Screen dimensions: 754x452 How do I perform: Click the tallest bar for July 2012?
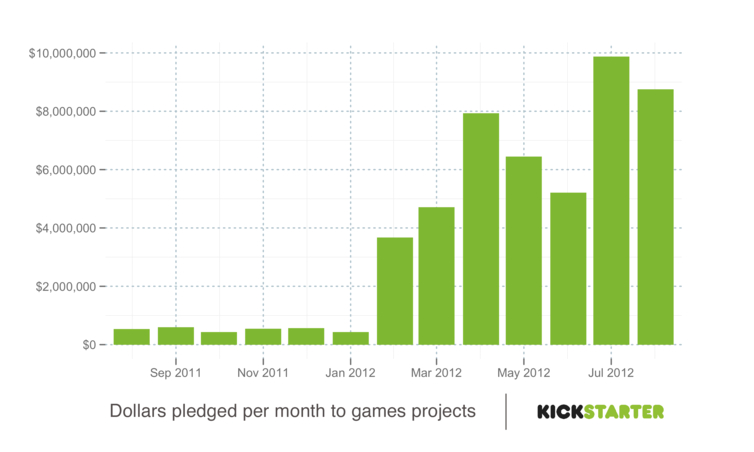pyautogui.click(x=611, y=200)
